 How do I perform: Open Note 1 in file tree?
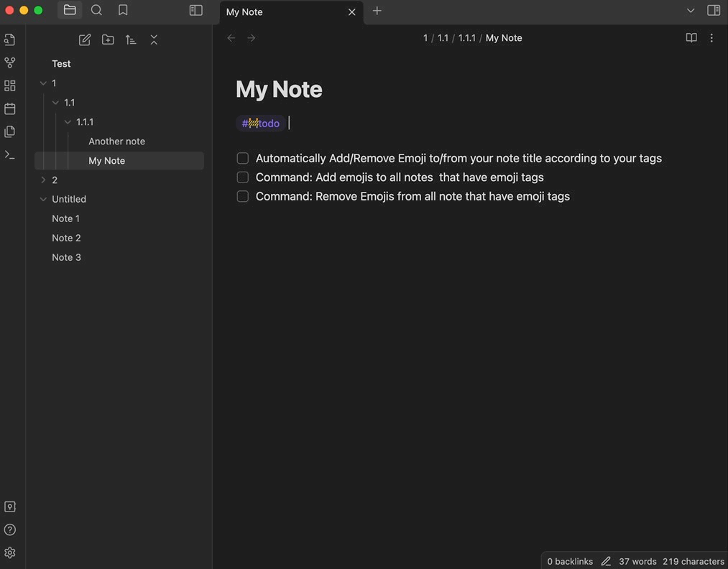click(x=65, y=218)
